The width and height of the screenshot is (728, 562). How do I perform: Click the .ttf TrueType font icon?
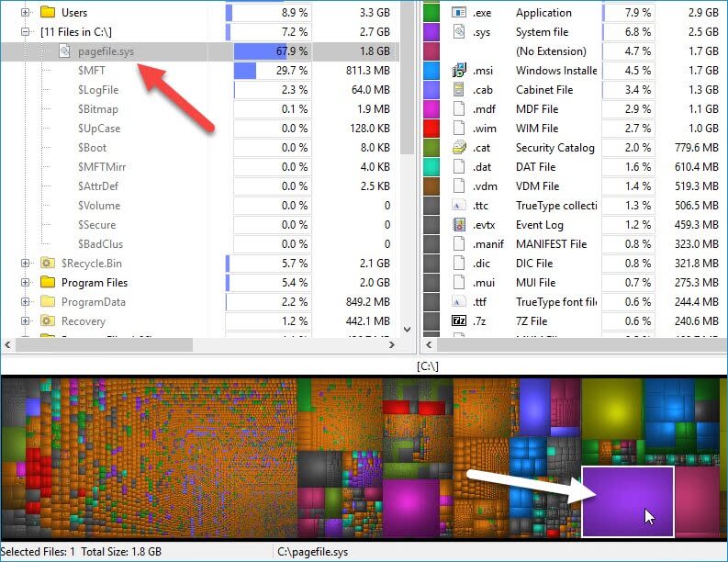(x=459, y=302)
